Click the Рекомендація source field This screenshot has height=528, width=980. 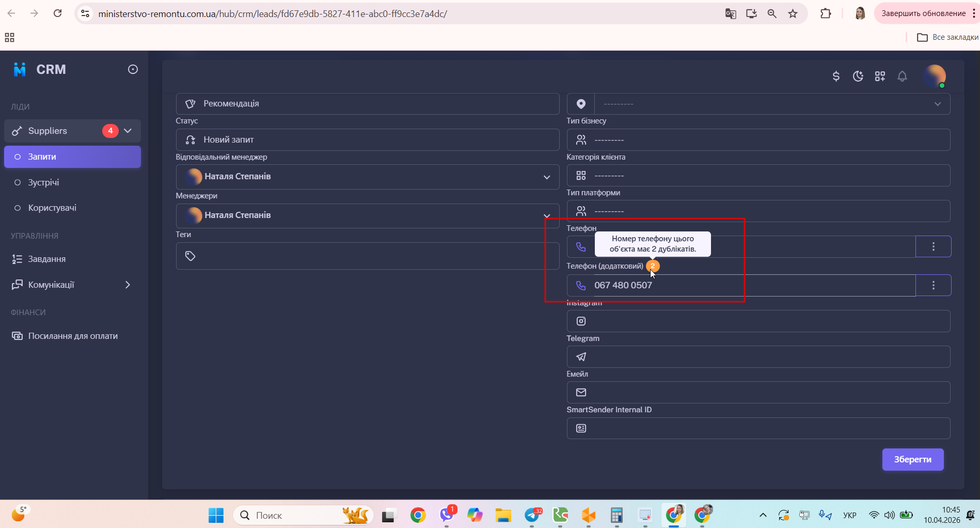[368, 103]
